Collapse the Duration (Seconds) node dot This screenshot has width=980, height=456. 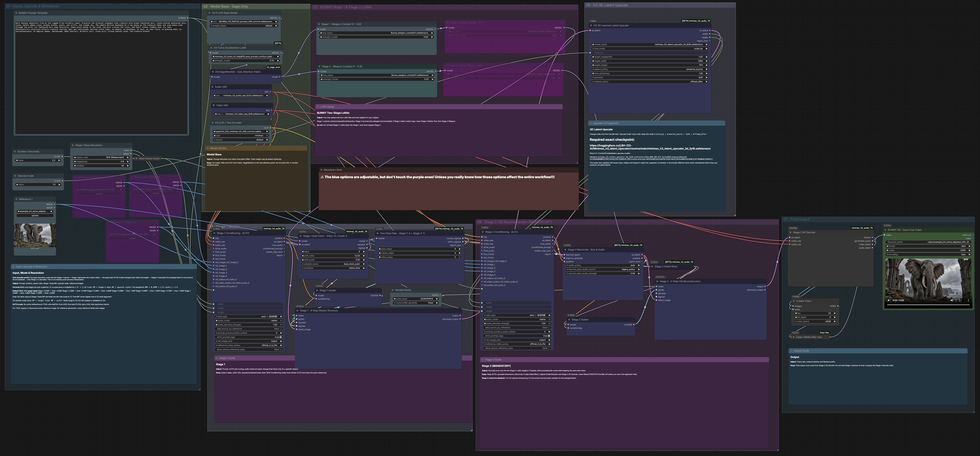(x=15, y=152)
